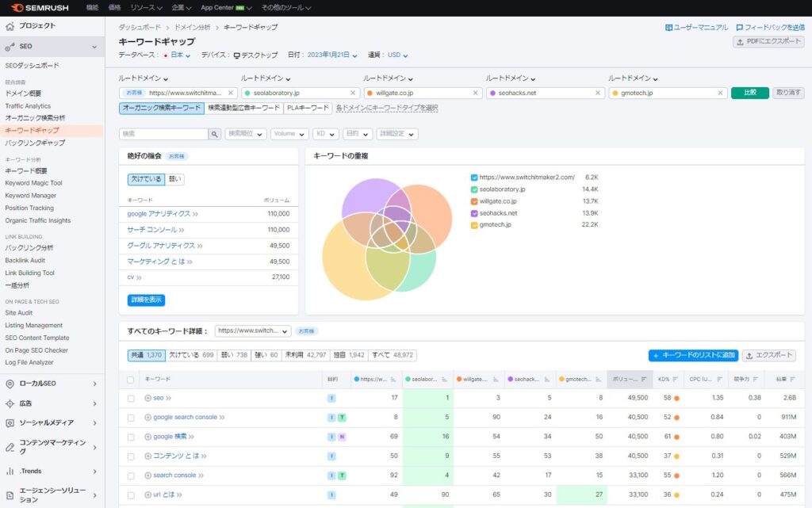Click the PDFにエクスポート button
812x508 pixels.
click(769, 42)
